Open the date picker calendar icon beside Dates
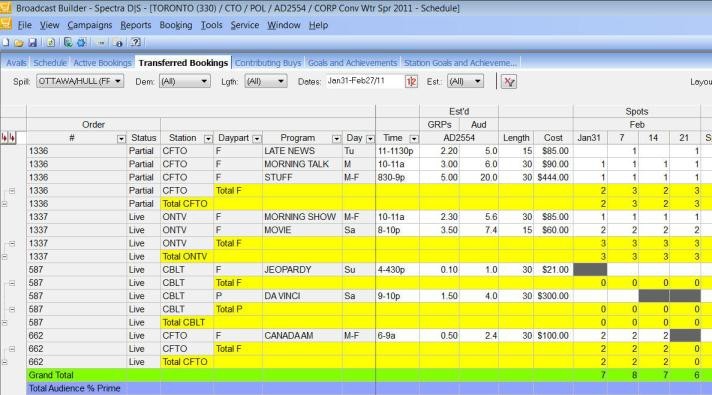 (x=411, y=82)
